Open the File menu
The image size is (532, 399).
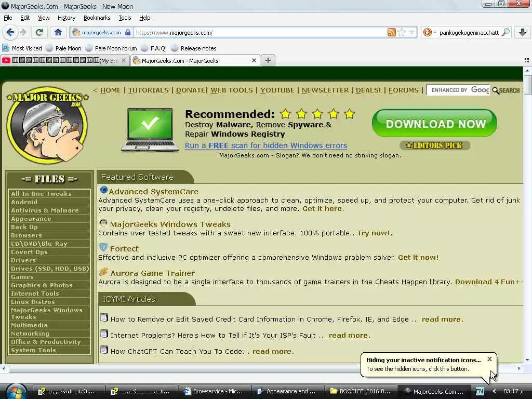[8, 18]
